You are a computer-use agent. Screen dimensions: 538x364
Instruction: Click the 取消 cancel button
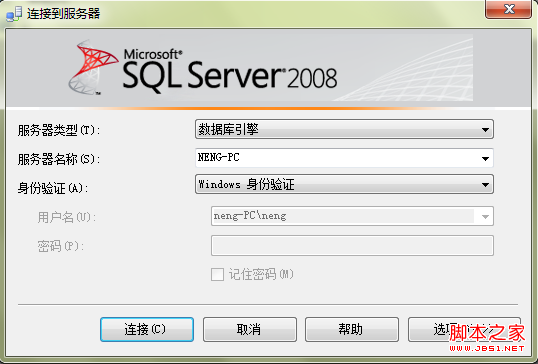point(249,329)
